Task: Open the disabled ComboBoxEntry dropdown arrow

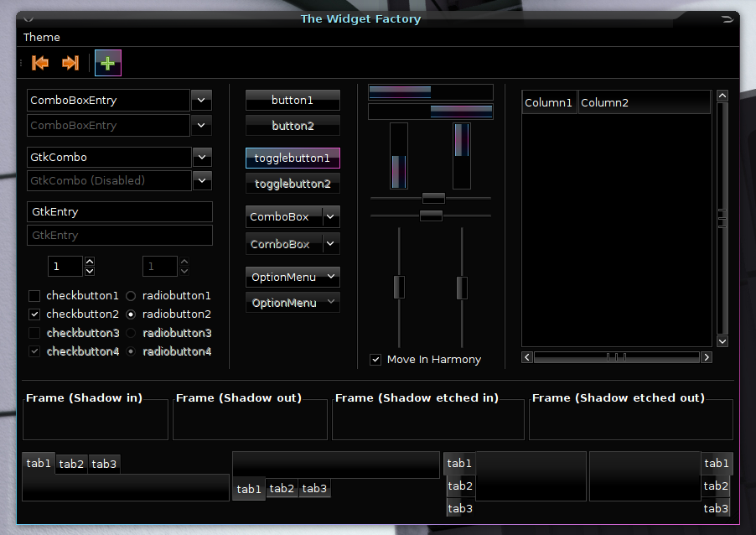Action: 201,126
